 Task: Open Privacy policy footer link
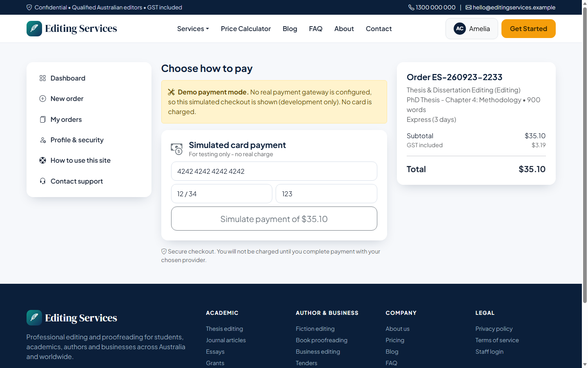pyautogui.click(x=494, y=329)
